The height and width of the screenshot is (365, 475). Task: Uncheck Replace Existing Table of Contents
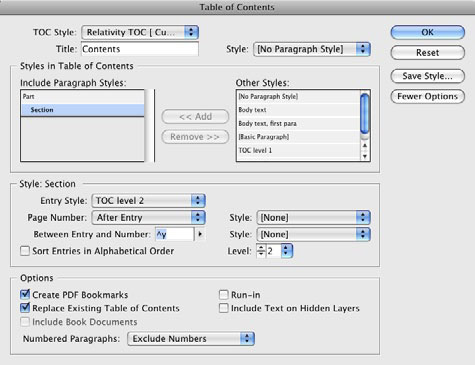pos(25,308)
